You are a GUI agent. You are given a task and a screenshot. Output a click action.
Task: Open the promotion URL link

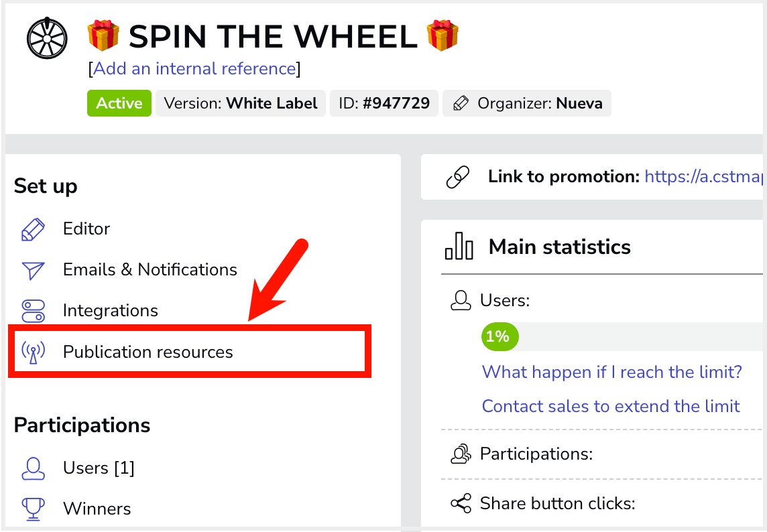(703, 176)
